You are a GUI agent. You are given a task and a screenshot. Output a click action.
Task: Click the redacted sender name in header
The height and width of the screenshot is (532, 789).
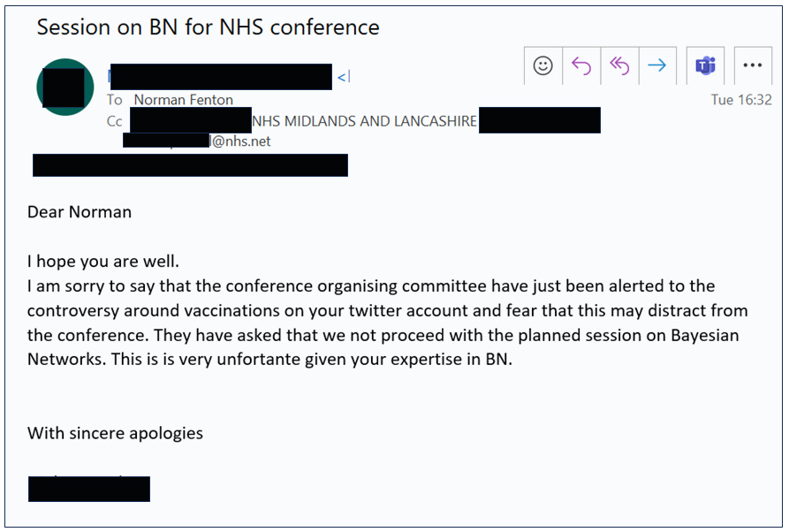(221, 77)
